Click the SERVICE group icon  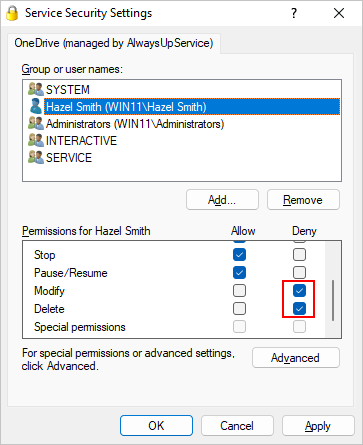click(x=36, y=157)
